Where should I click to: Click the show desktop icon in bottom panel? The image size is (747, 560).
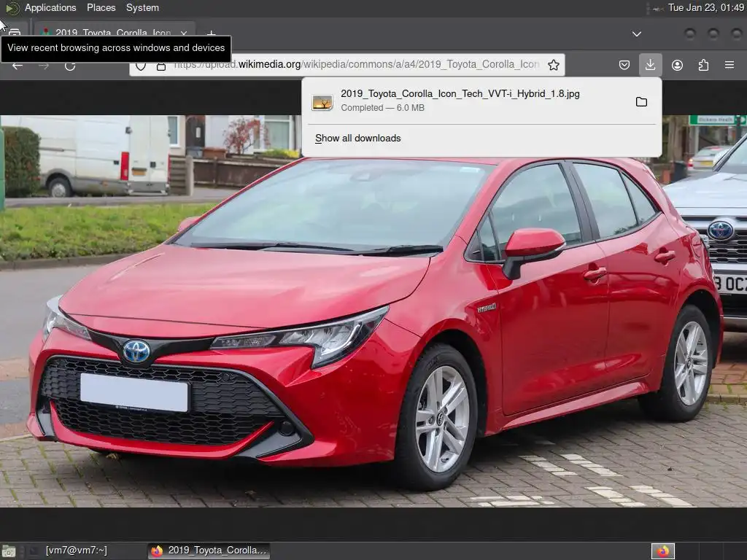pyautogui.click(x=9, y=551)
